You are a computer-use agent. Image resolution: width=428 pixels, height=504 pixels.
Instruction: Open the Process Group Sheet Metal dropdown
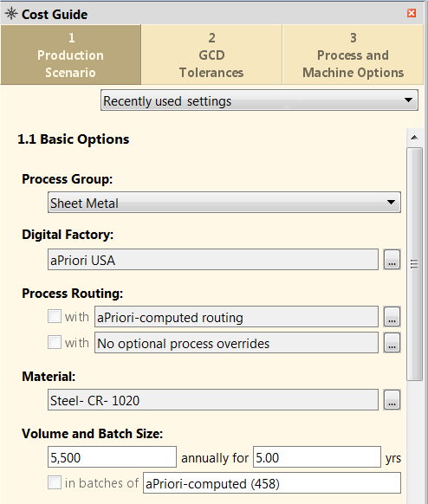click(x=224, y=203)
